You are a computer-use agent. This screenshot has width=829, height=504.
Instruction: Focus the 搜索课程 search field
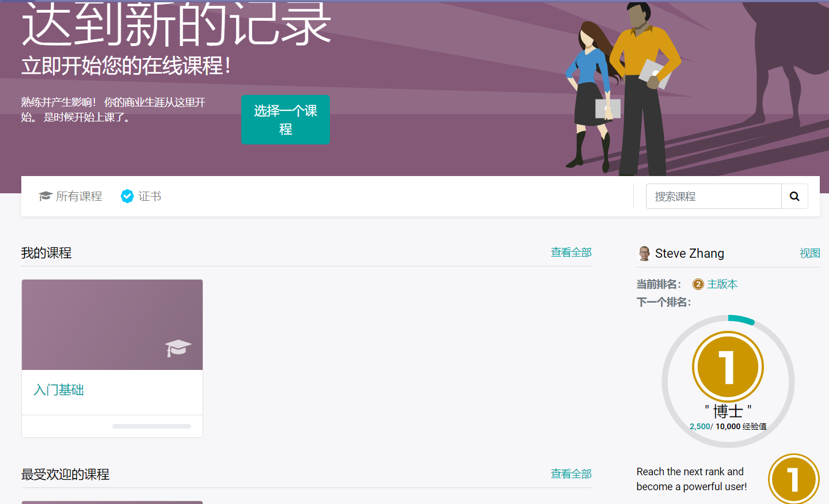click(713, 196)
